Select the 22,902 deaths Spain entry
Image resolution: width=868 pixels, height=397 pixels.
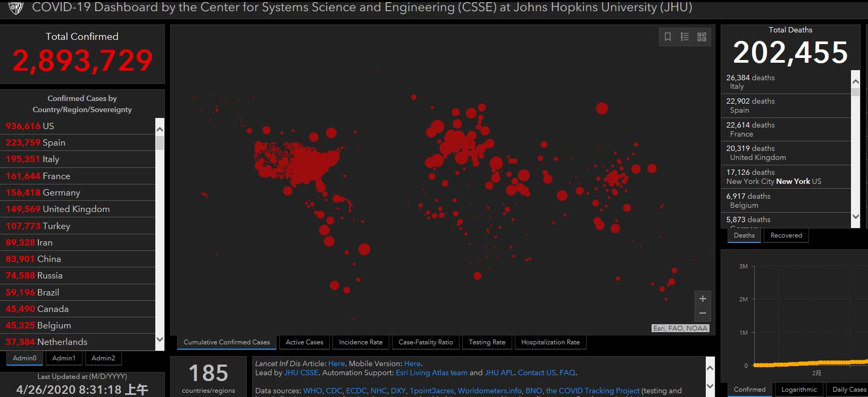[786, 106]
